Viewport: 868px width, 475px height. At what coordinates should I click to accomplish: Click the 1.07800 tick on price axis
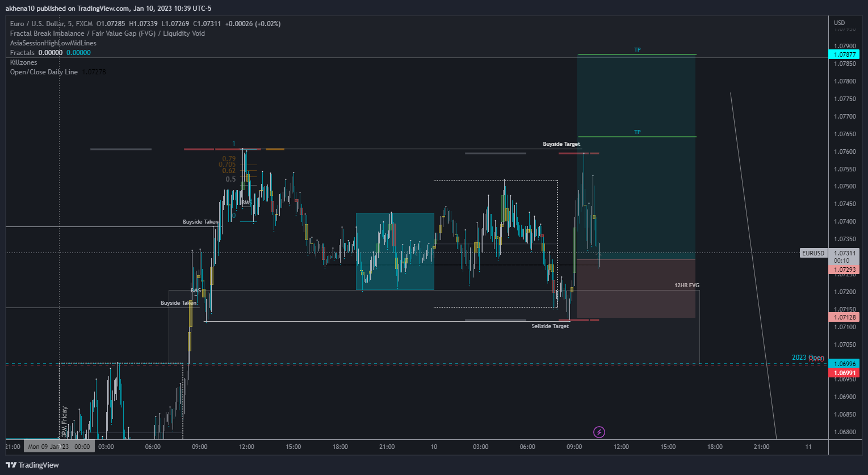click(x=845, y=81)
